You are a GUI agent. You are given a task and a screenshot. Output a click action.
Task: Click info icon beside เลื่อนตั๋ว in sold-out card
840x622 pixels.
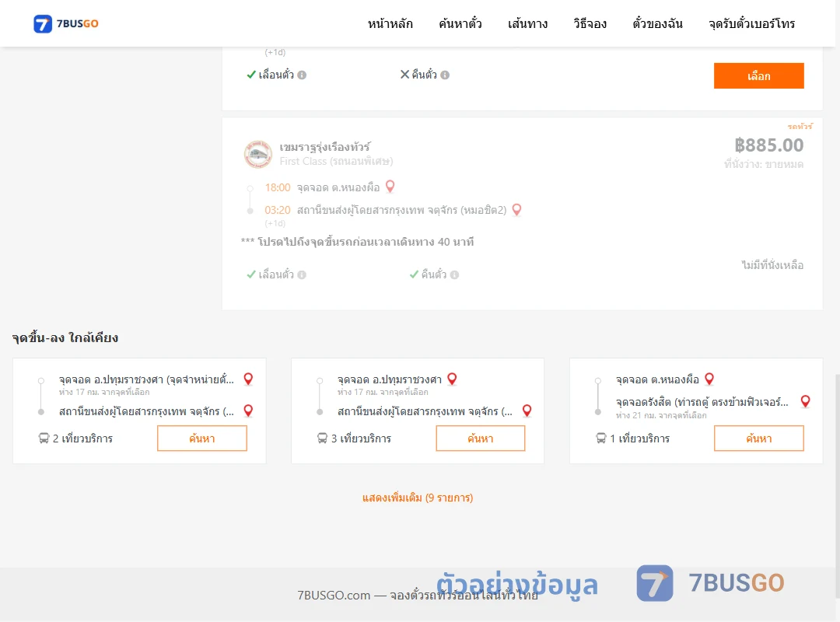(302, 274)
